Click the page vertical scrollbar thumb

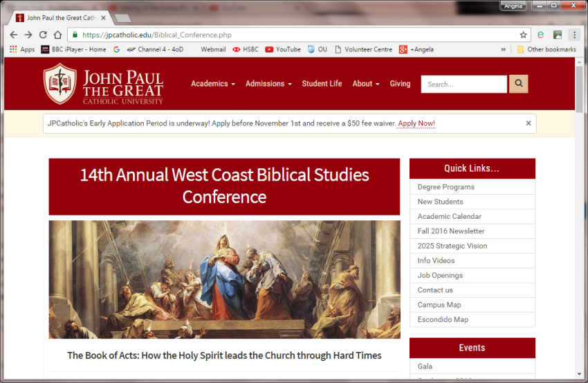click(x=579, y=89)
